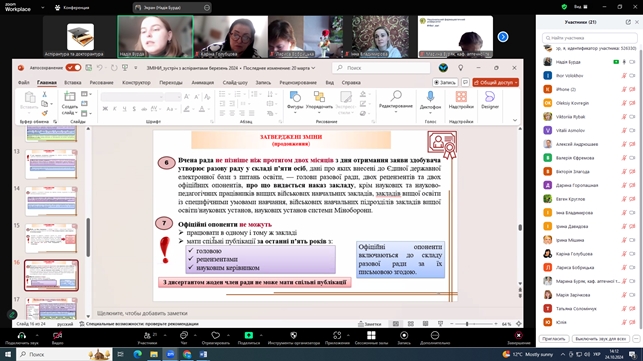Click the font color A icon
The image size is (643, 361).
click(201, 109)
